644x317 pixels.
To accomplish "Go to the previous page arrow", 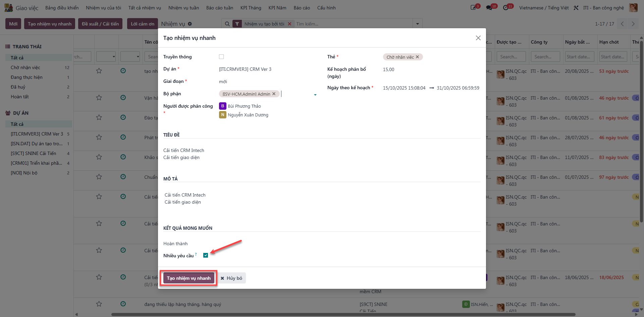I will tap(622, 24).
